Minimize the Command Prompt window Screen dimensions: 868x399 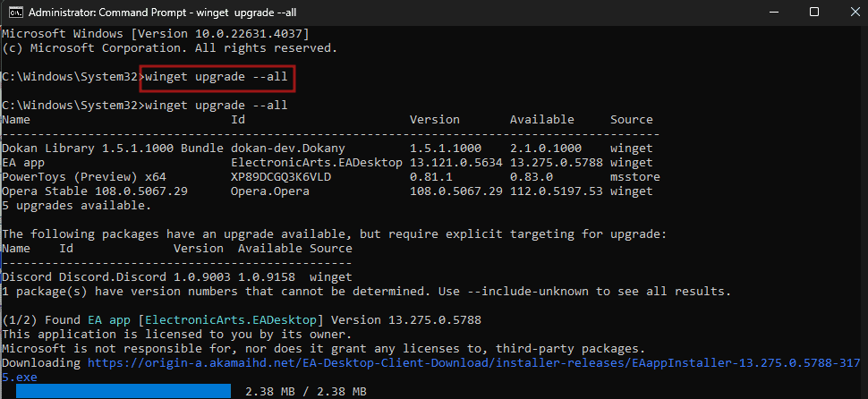[x=773, y=13]
